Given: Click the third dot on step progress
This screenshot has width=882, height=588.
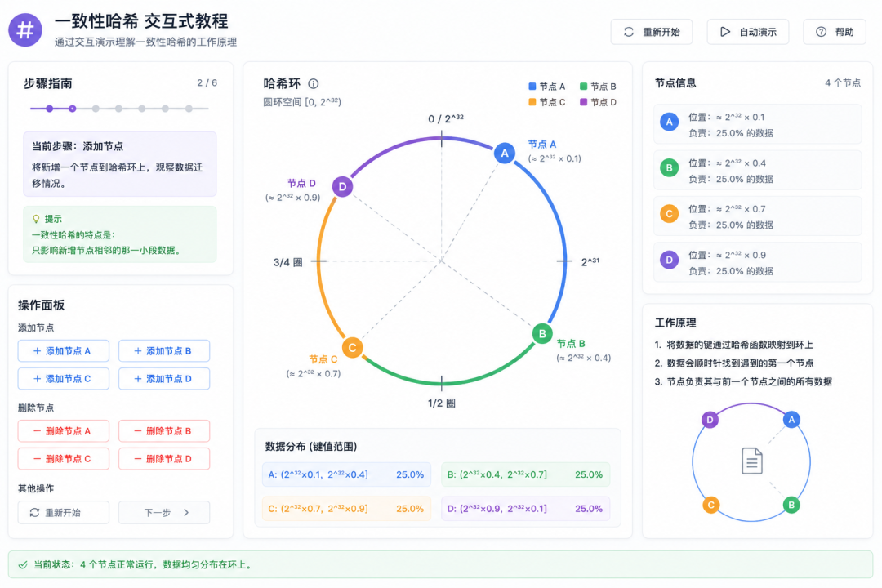Looking at the screenshot, I should tap(96, 109).
